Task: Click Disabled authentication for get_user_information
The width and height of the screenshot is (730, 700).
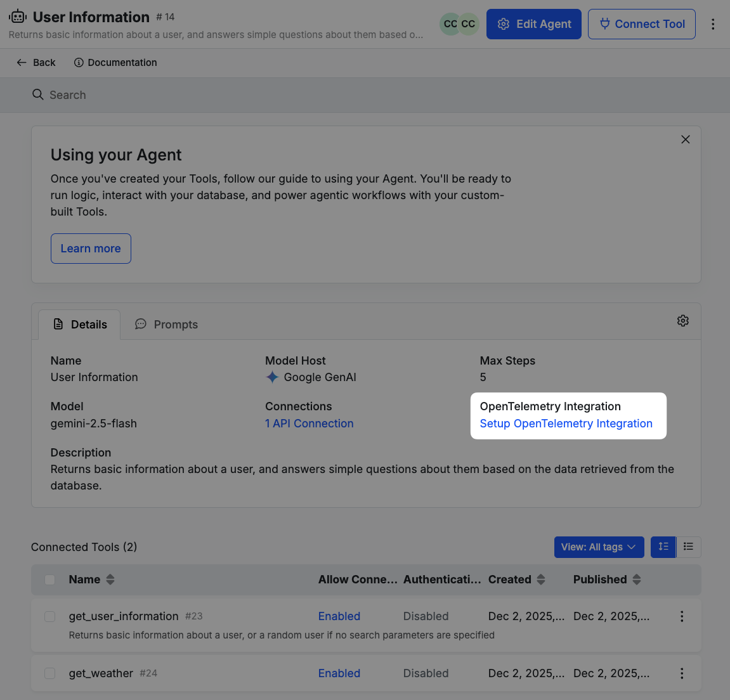Action: [426, 616]
